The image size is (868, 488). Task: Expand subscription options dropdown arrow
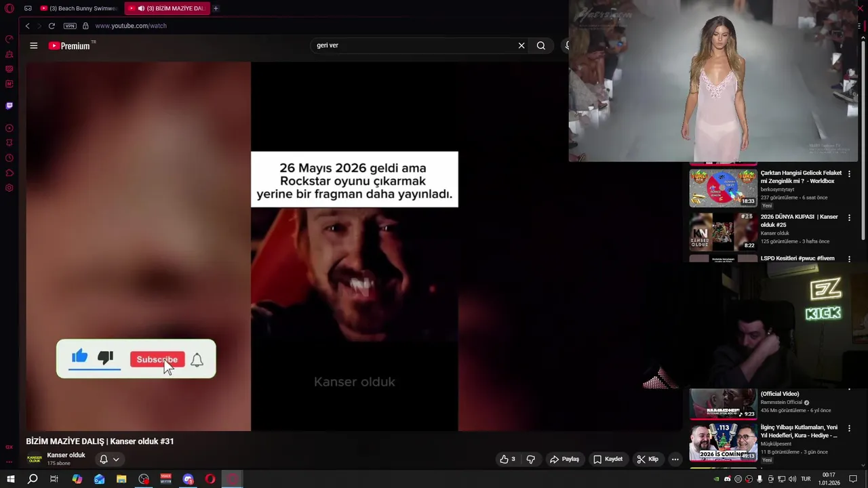(x=116, y=460)
